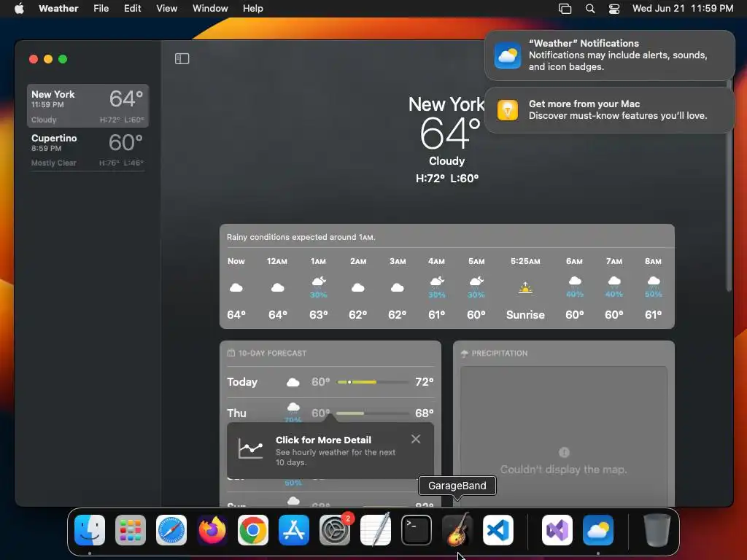Click the Now cloud icon in hourly forecast
This screenshot has height=560, width=747.
[x=236, y=287]
